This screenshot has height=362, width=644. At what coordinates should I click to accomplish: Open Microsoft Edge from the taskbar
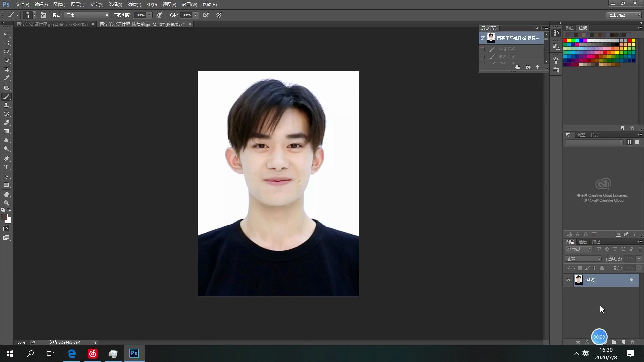[x=72, y=353]
